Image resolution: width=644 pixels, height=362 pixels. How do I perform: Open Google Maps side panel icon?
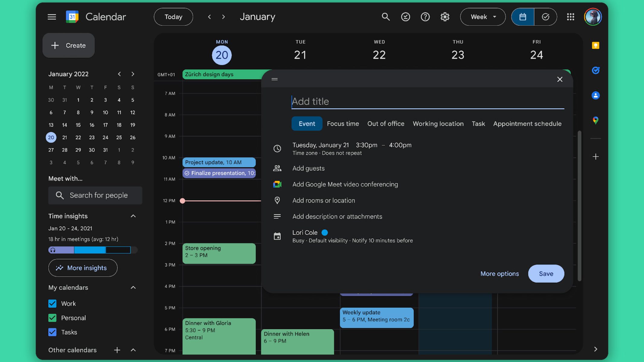click(x=595, y=121)
